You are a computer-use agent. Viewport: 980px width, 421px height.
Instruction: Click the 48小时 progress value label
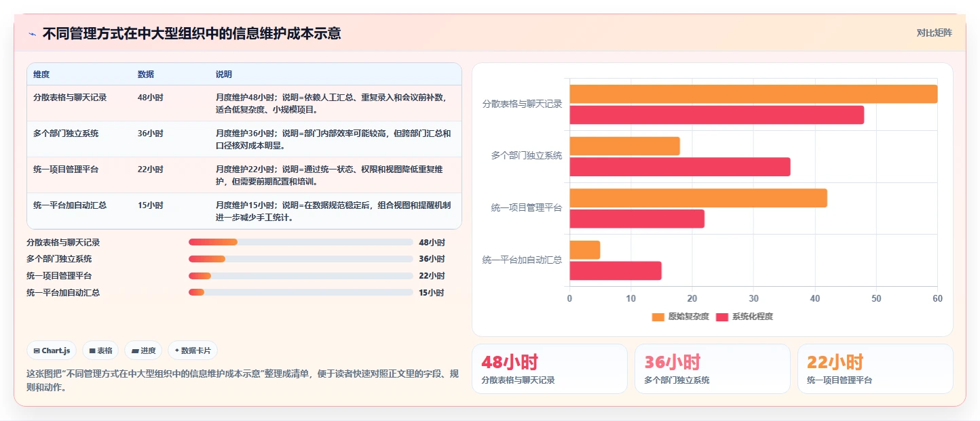pos(432,242)
